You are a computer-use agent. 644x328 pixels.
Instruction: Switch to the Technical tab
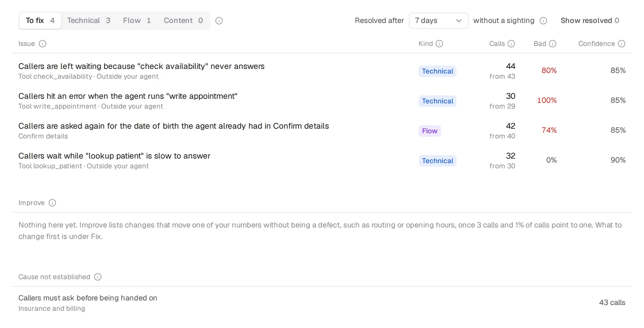(89, 21)
